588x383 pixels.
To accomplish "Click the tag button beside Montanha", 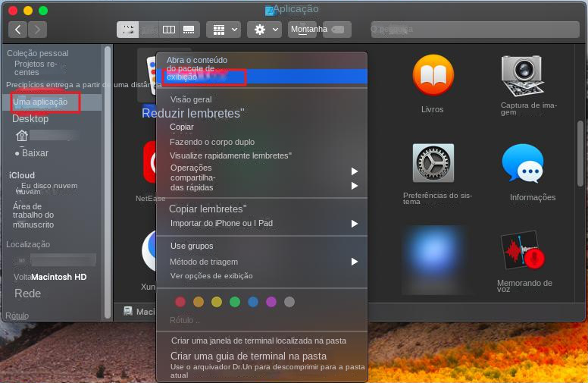I will pos(337,30).
